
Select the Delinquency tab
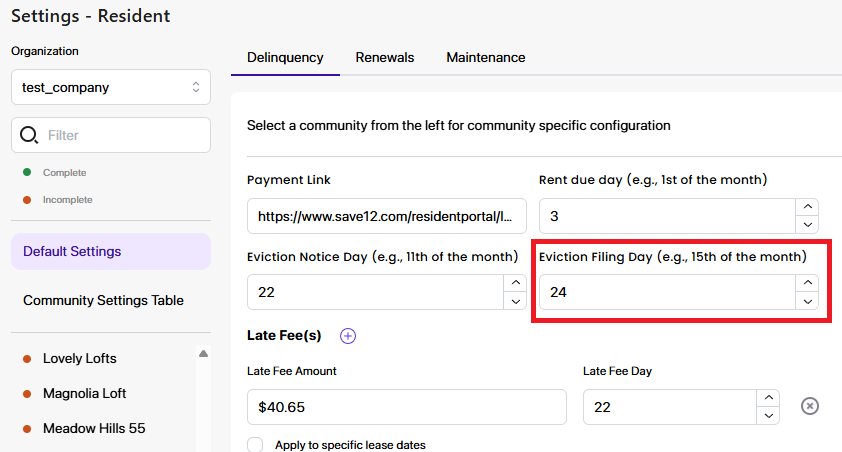285,57
